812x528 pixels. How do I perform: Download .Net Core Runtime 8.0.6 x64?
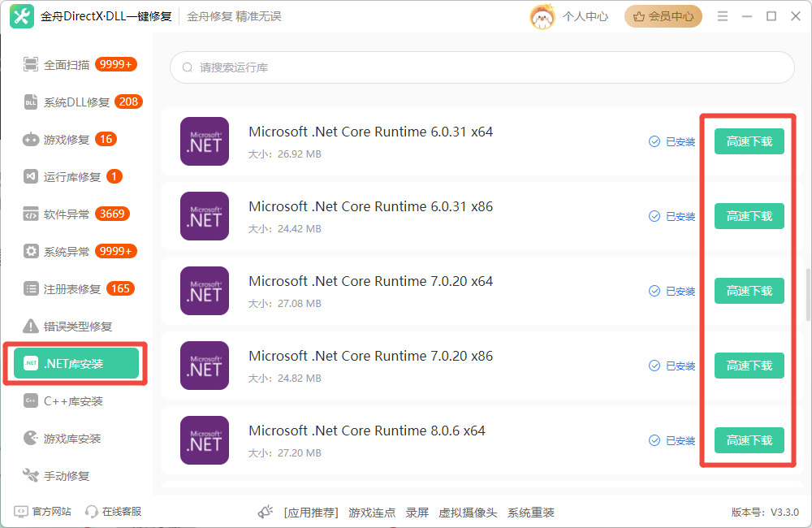point(749,440)
